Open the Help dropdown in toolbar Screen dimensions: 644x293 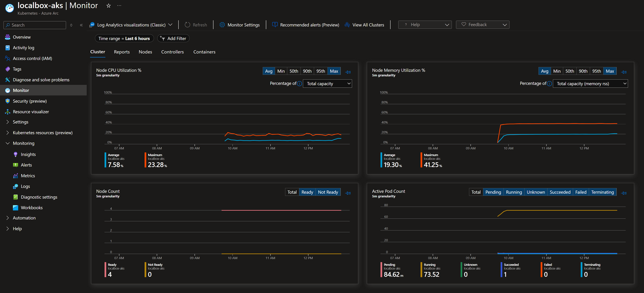425,25
